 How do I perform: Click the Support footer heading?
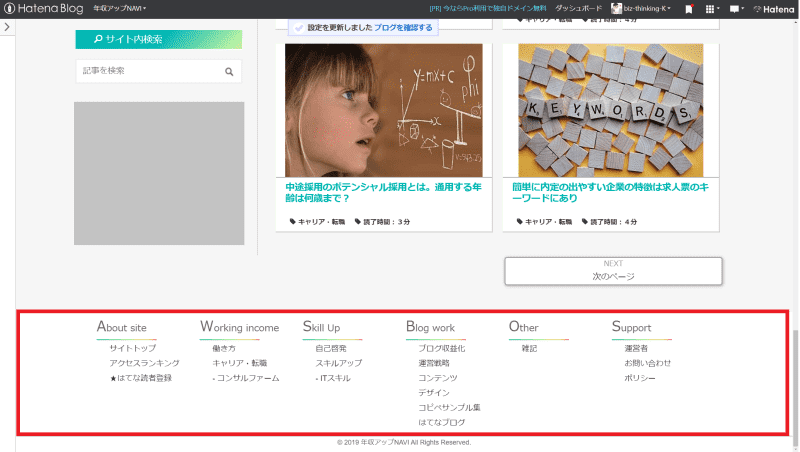(632, 327)
